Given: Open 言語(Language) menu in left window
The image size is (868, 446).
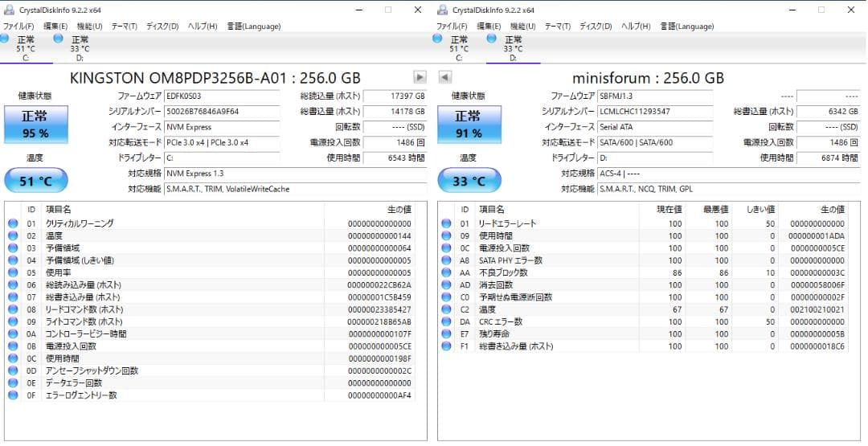Looking at the screenshot, I should coord(253,26).
